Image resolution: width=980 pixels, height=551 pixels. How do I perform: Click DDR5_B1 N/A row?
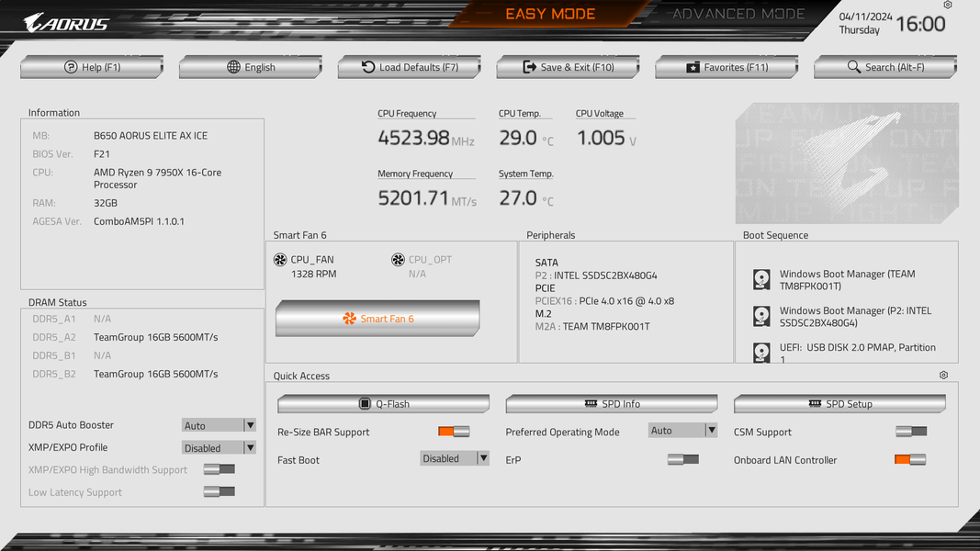pyautogui.click(x=72, y=355)
